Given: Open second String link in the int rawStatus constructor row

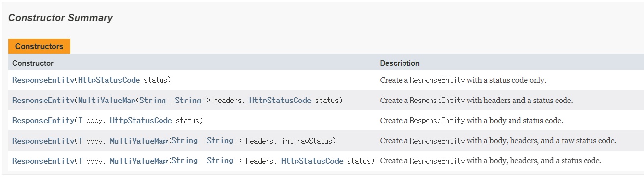Looking at the screenshot, I should coord(220,141).
